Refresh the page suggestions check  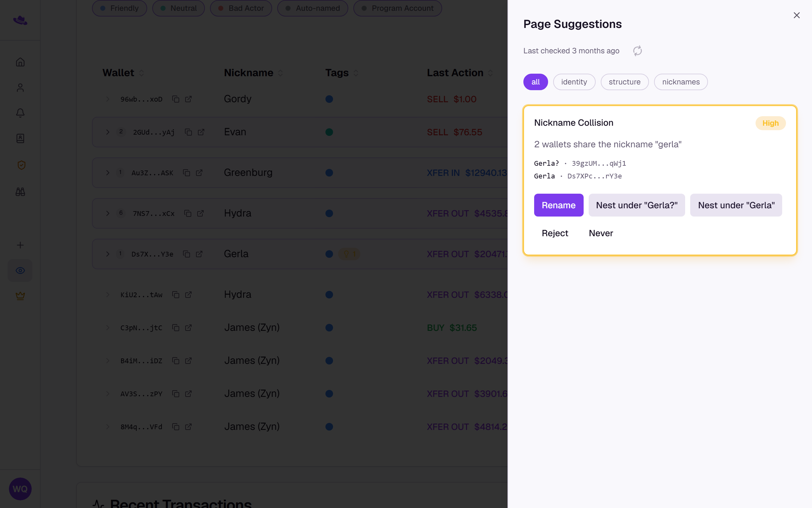click(637, 51)
